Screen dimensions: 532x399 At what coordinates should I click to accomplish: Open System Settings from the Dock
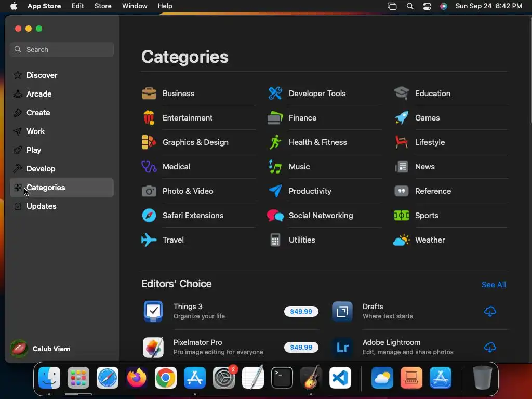click(x=224, y=378)
